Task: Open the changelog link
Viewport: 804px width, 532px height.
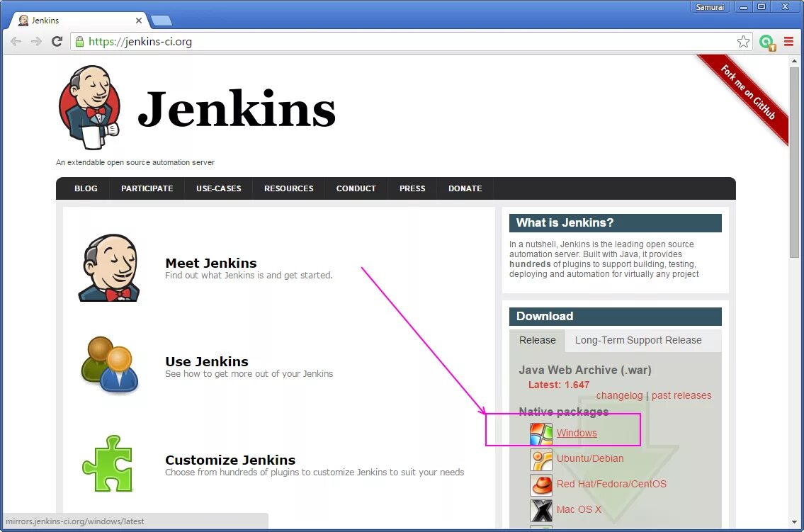Action: coord(619,396)
